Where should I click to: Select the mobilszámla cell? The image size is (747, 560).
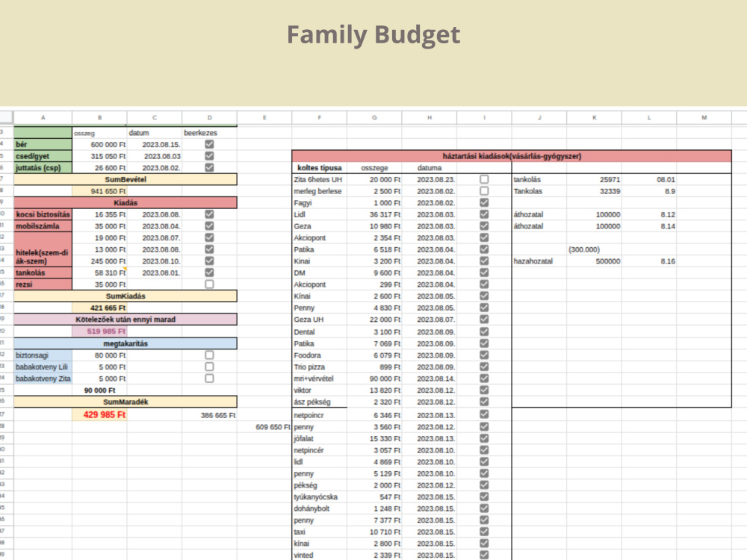[43, 226]
